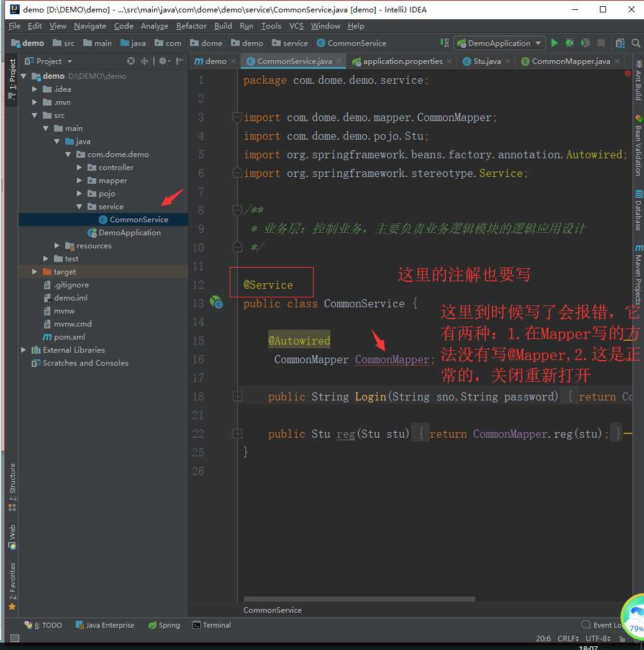Expand the .idea folder
Screen dimensions: 644x650
pyautogui.click(x=35, y=89)
